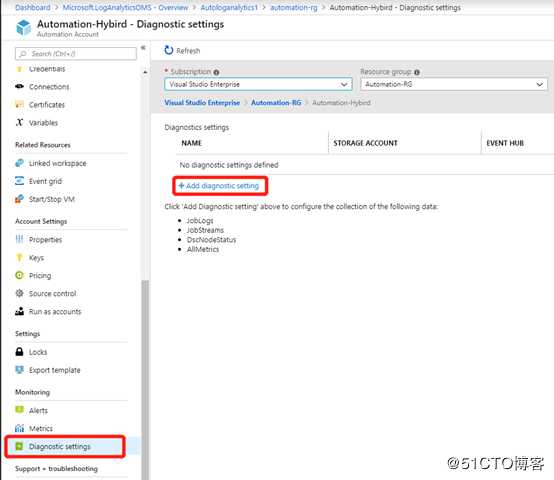
Task: Click the Source control gear icon
Action: tap(19, 293)
